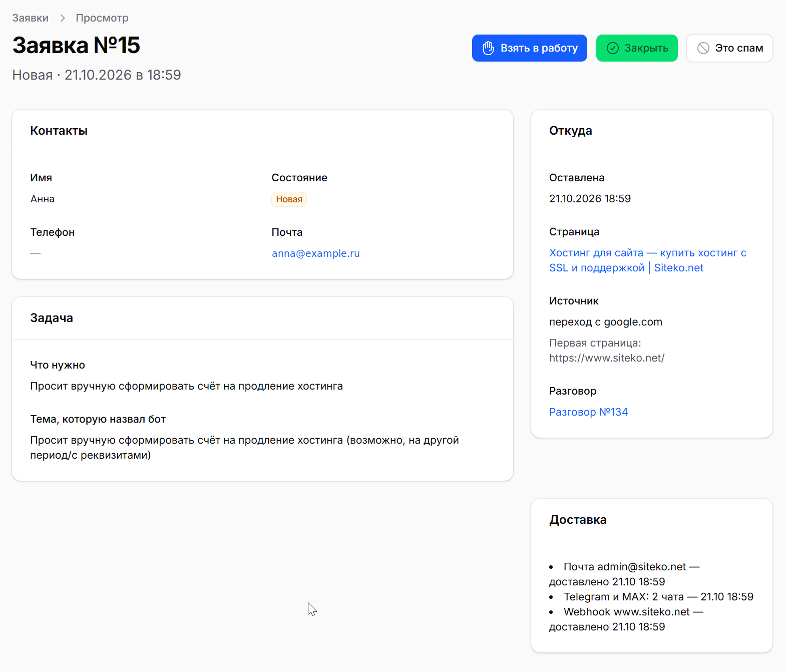Click the checkmark icon in 'Закрыть'

[613, 48]
